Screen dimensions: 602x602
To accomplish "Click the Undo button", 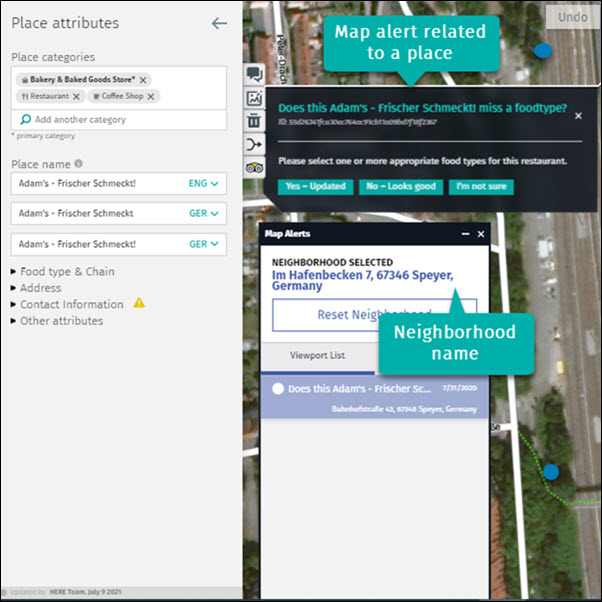I will [x=572, y=17].
